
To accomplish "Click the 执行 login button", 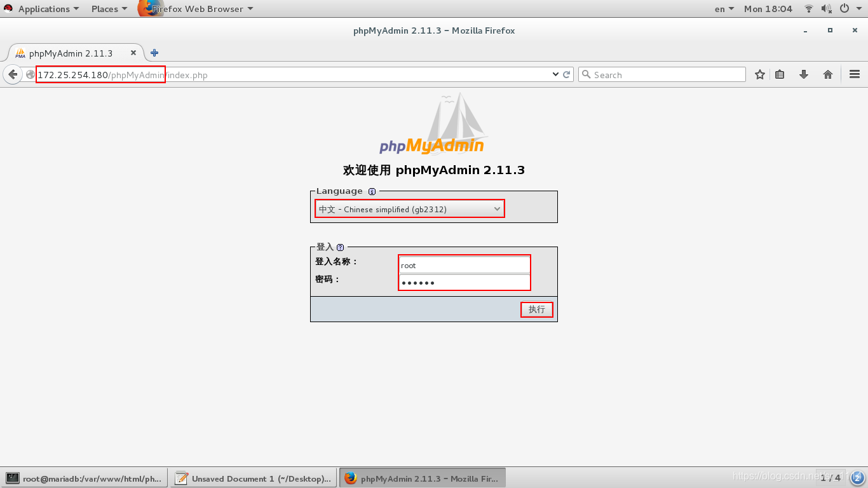I will tap(537, 309).
